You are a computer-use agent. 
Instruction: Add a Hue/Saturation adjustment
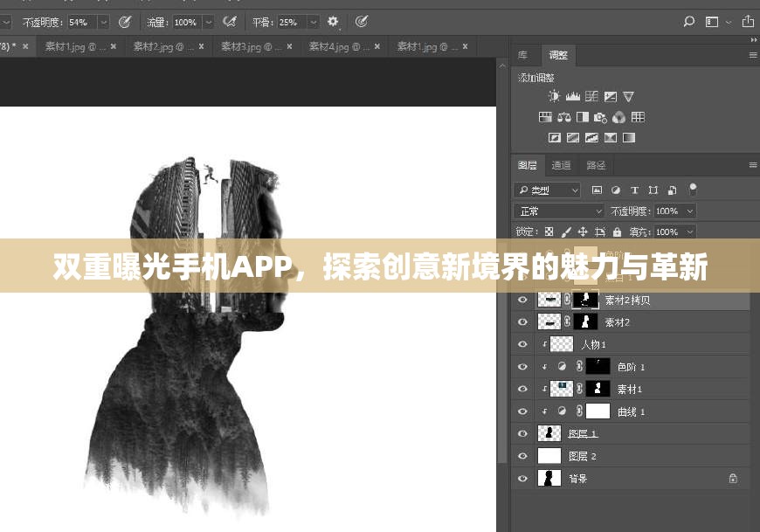[545, 117]
